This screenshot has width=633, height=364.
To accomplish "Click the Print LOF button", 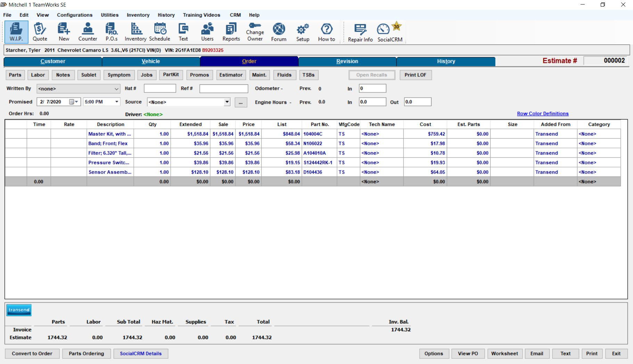I will click(416, 75).
